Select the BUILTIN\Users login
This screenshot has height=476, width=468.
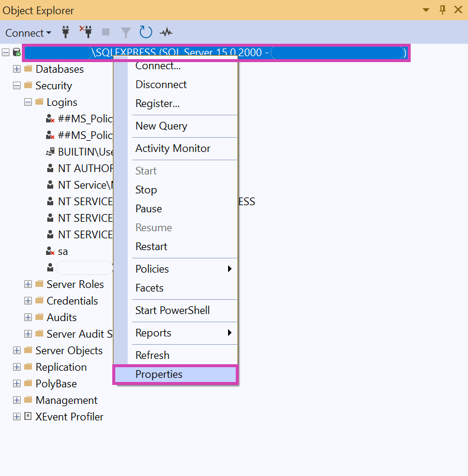(x=86, y=152)
